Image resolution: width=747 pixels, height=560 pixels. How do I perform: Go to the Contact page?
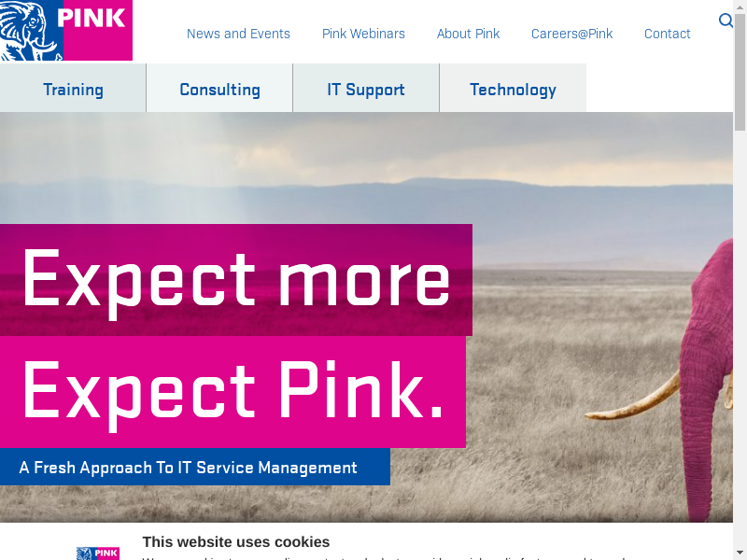[667, 34]
